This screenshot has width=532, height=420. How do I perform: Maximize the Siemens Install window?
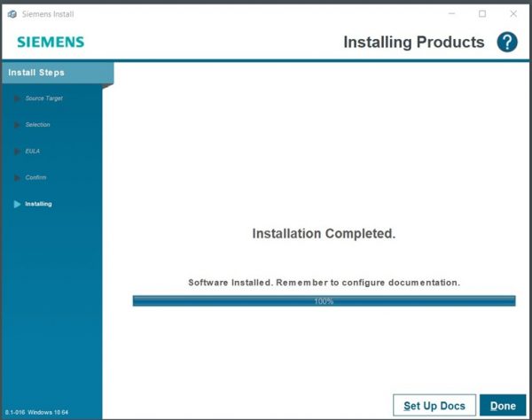tap(482, 14)
